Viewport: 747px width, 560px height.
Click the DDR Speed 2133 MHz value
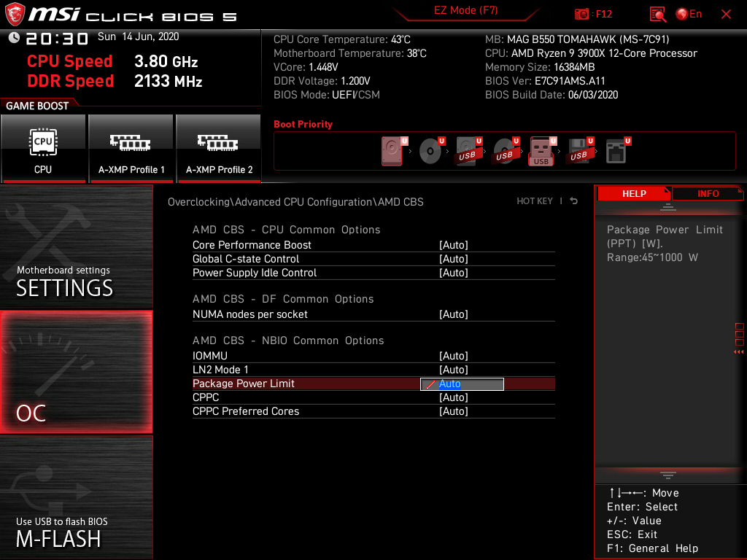tap(169, 81)
